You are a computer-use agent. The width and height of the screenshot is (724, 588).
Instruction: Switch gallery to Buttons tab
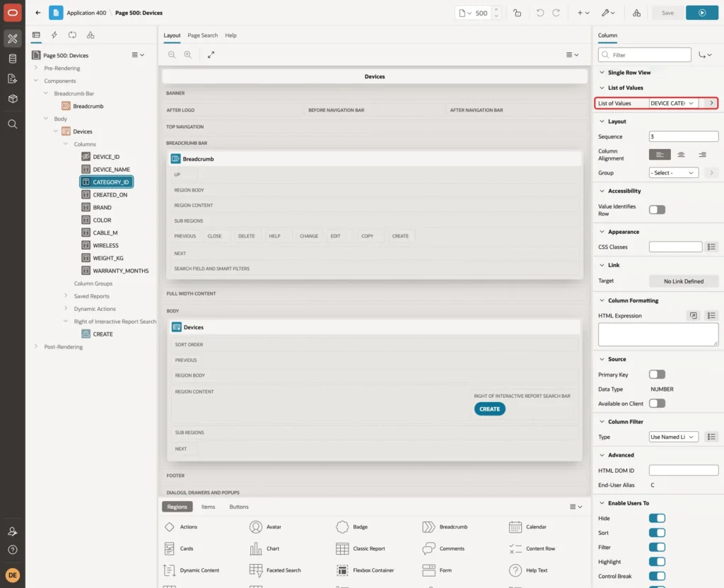click(x=239, y=507)
